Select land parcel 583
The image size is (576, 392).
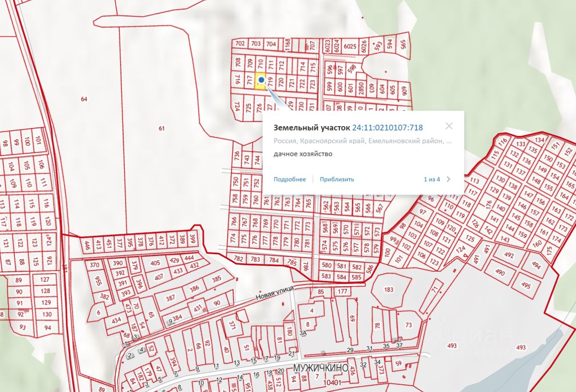(x=327, y=277)
